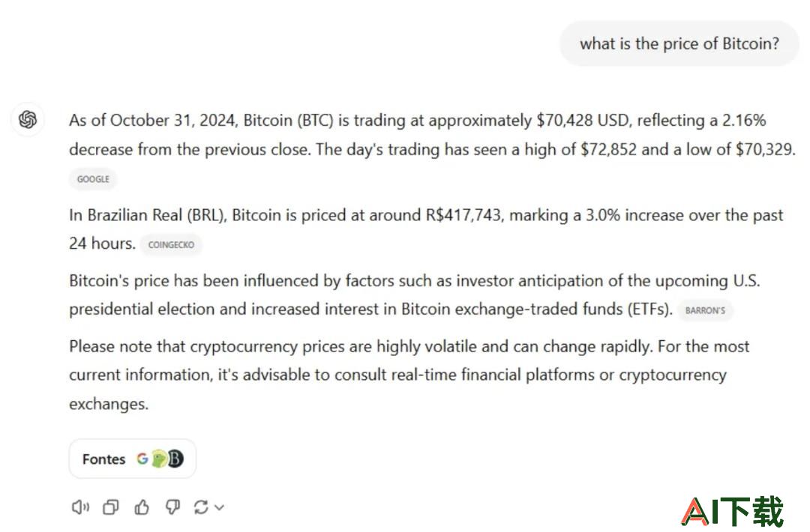Screen dimensions: 810x532
Task: Give the answer a thumbs up
Action: 142,507
